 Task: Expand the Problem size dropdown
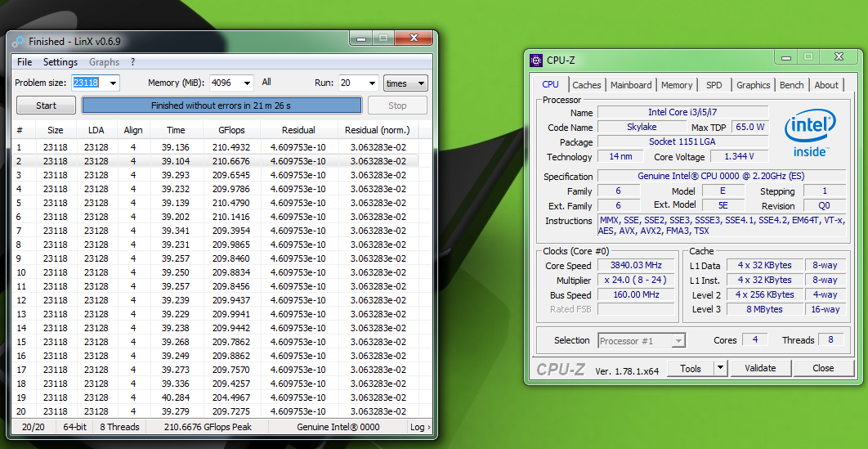pyautogui.click(x=113, y=83)
